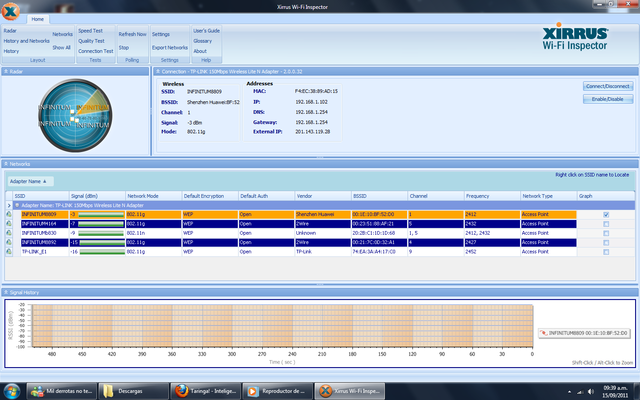The width and height of the screenshot is (640, 400).
Task: Click the network signal tray icon
Action: point(580,392)
